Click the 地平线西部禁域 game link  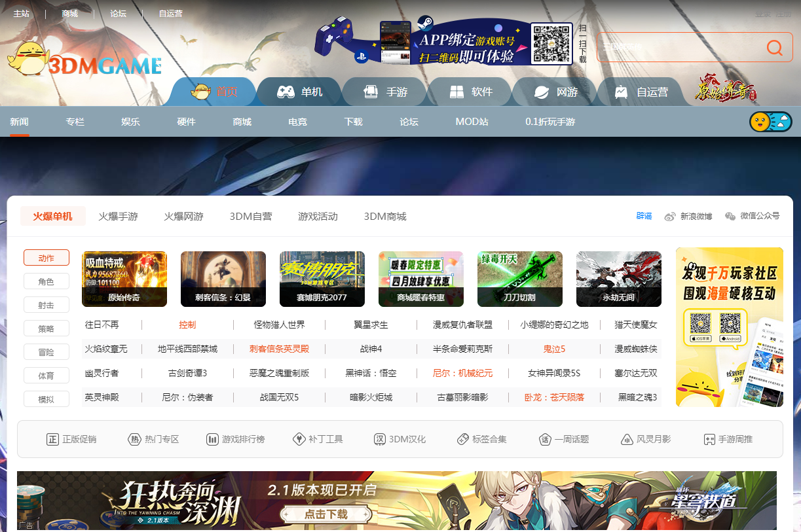pos(187,349)
